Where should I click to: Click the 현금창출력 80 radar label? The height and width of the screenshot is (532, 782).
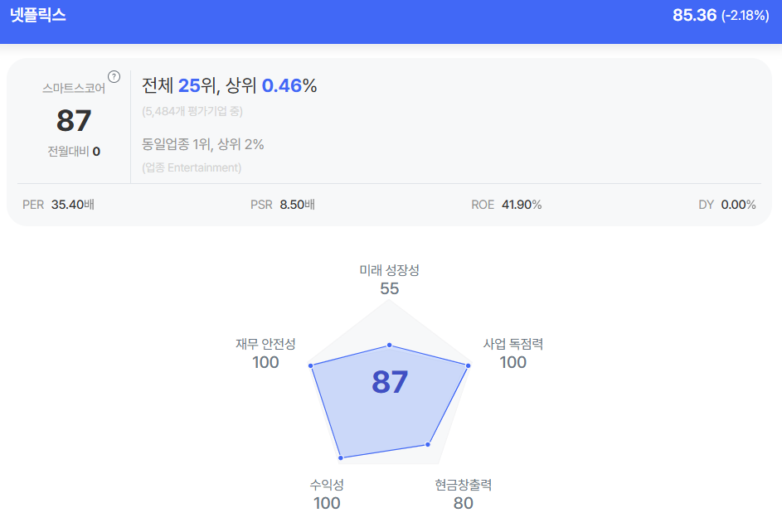pyautogui.click(x=464, y=494)
